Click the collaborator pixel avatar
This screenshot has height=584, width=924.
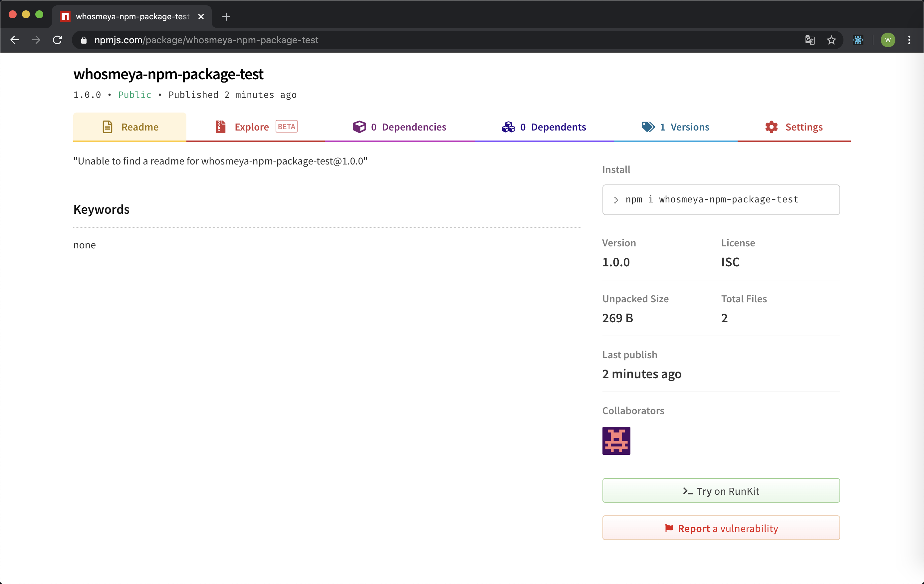tap(616, 440)
